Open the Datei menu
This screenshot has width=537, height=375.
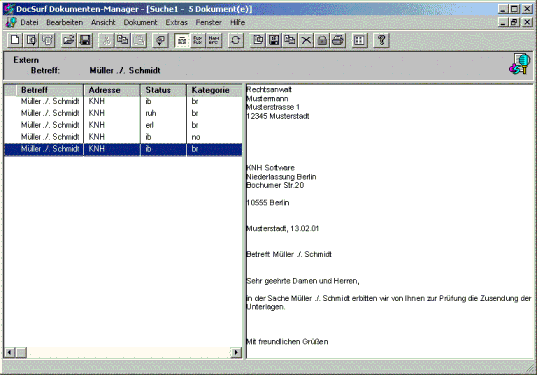point(29,23)
